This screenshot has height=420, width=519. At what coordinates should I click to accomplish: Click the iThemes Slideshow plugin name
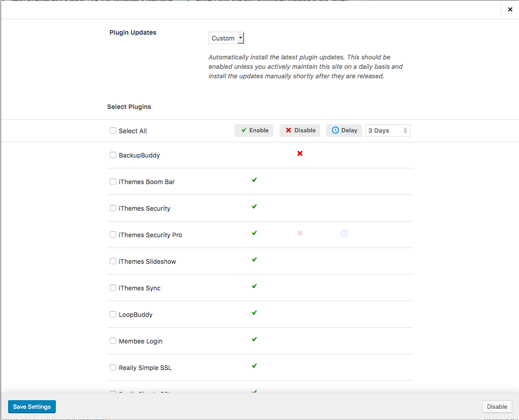click(x=147, y=262)
